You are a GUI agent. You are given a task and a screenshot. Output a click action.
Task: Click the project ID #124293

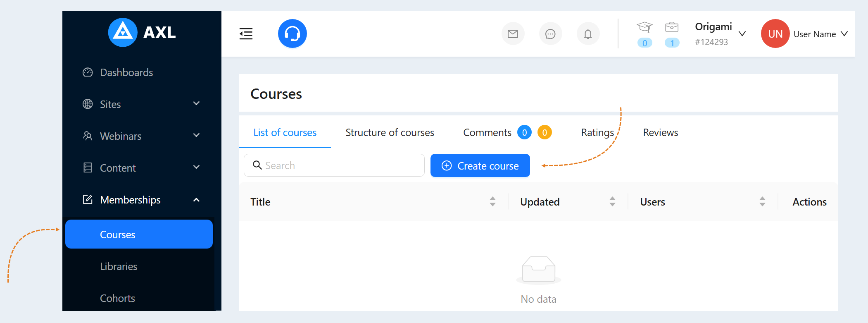(711, 42)
